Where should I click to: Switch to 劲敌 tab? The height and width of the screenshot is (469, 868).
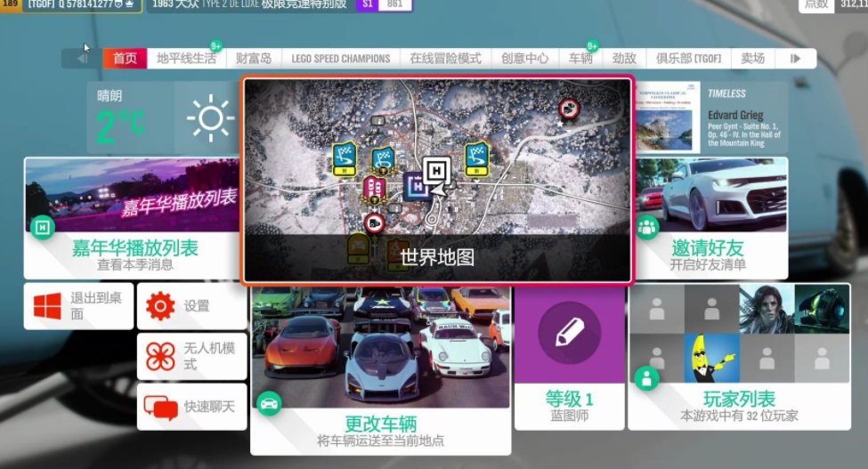(x=624, y=59)
